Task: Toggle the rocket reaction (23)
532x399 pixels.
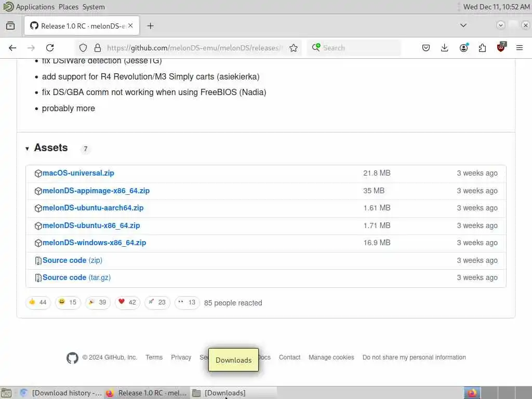Action: [157, 302]
